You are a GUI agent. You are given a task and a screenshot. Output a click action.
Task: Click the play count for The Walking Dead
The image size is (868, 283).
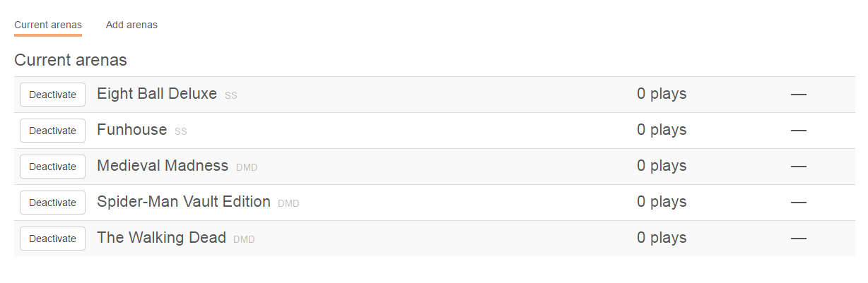pyautogui.click(x=662, y=238)
